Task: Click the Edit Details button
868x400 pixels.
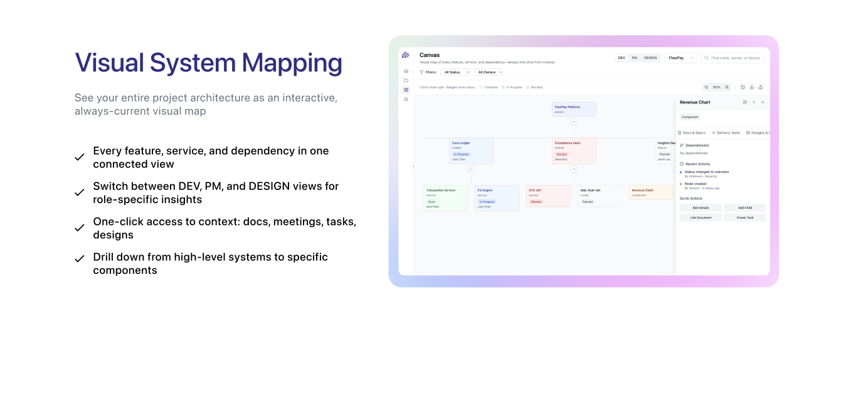Action: pos(701,208)
